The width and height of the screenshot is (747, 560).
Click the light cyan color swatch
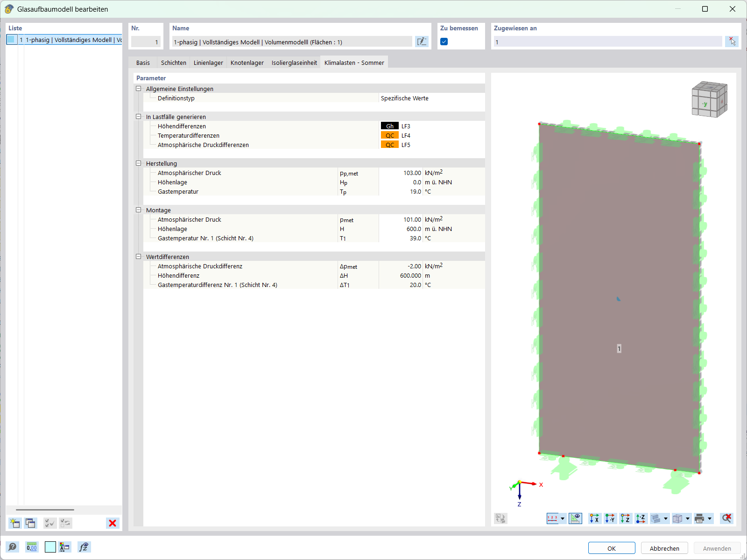[50, 547]
